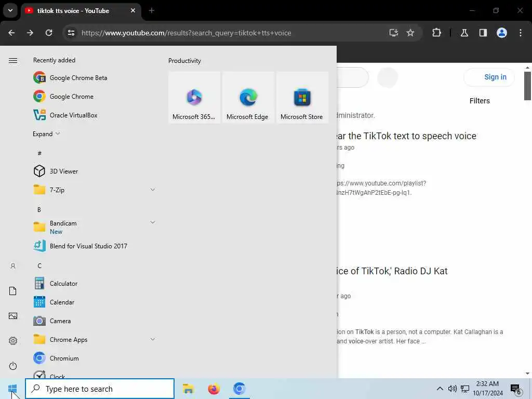
Task: Launch Google Chrome from Recently added list
Action: [x=95, y=96]
